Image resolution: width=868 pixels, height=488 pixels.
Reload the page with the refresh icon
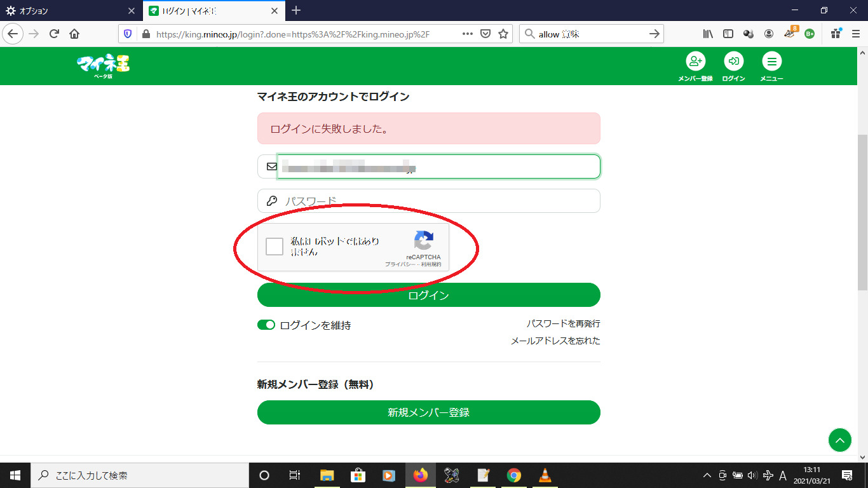[x=54, y=34]
